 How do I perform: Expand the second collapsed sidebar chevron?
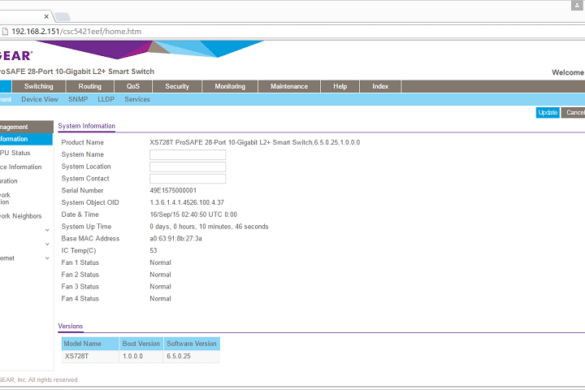pyautogui.click(x=47, y=244)
